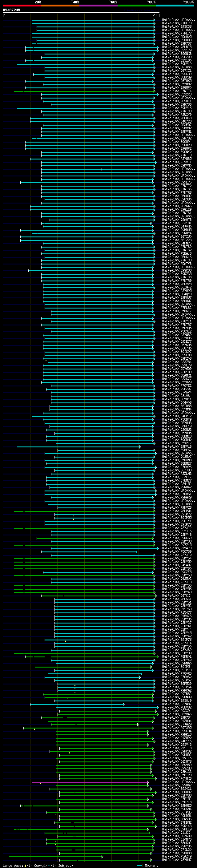Select hit label UniRef100_B4FRJ2
Viewport: 197px width, 868px height.
coord(177,417)
